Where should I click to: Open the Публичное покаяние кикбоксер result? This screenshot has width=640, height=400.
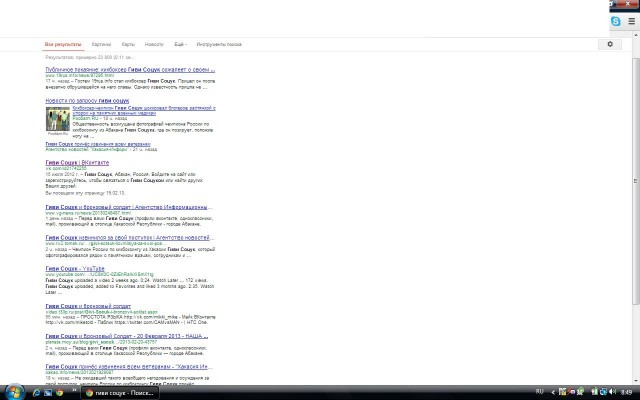pyautogui.click(x=130, y=69)
